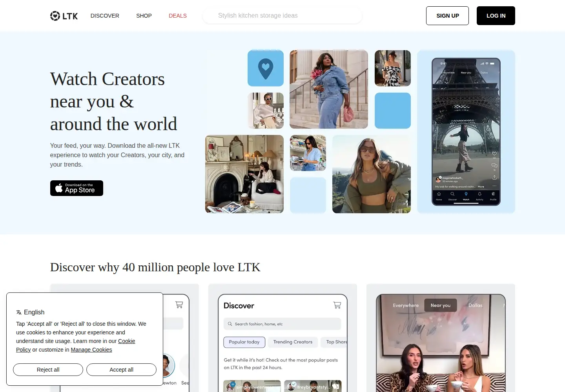Accept all cookies
This screenshot has height=392, width=565.
[x=121, y=370]
